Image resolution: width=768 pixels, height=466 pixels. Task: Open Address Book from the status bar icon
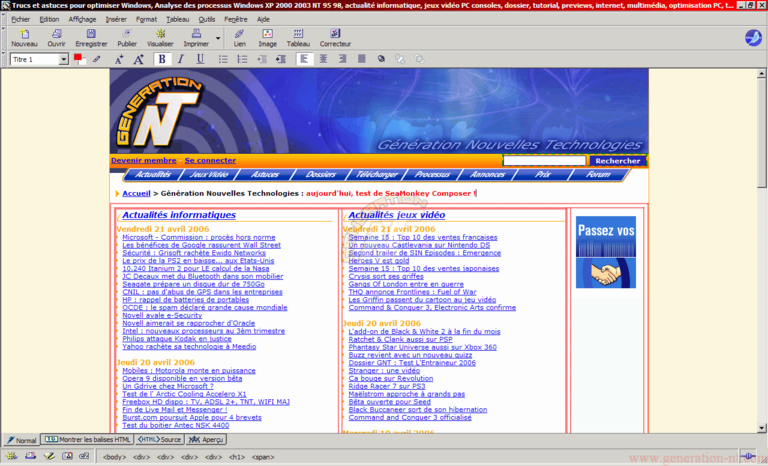[x=67, y=456]
